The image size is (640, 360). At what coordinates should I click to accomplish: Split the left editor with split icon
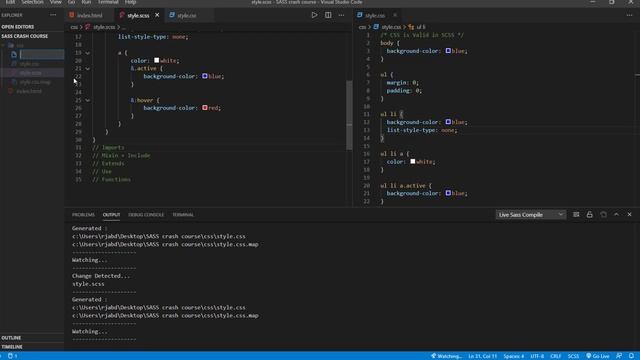click(x=328, y=15)
